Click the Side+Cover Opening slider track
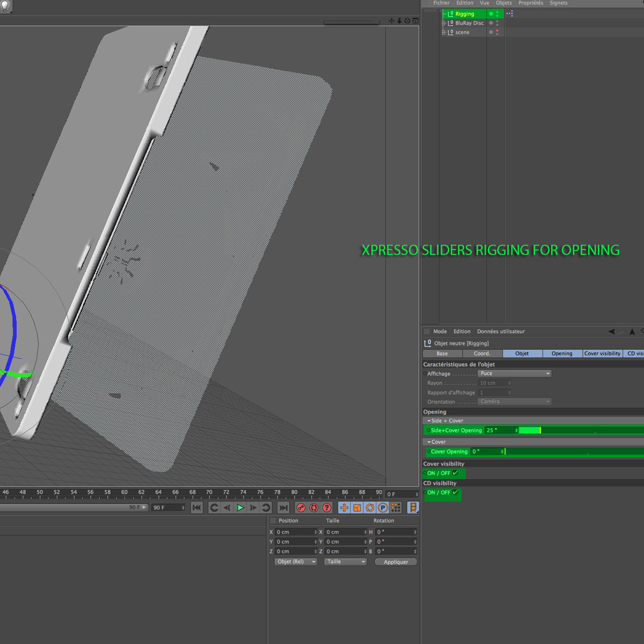This screenshot has width=644, height=644. click(x=580, y=430)
